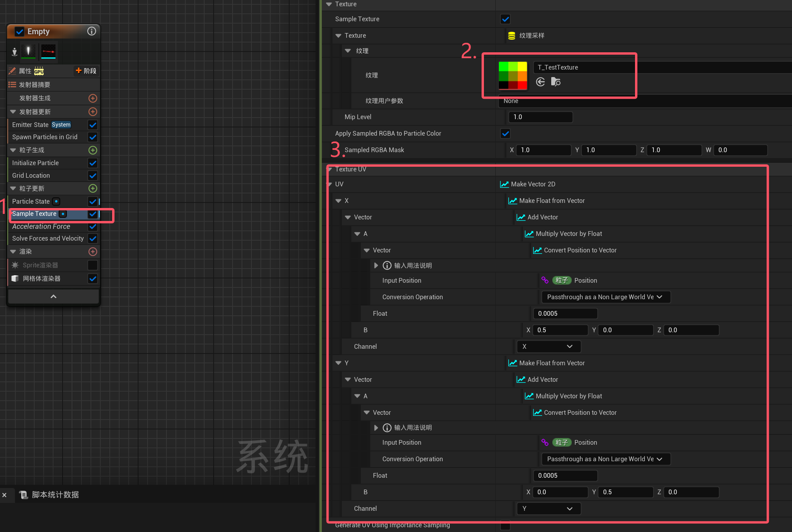Add module to 粒子生成 with plus icon
792x532 pixels.
[93, 150]
